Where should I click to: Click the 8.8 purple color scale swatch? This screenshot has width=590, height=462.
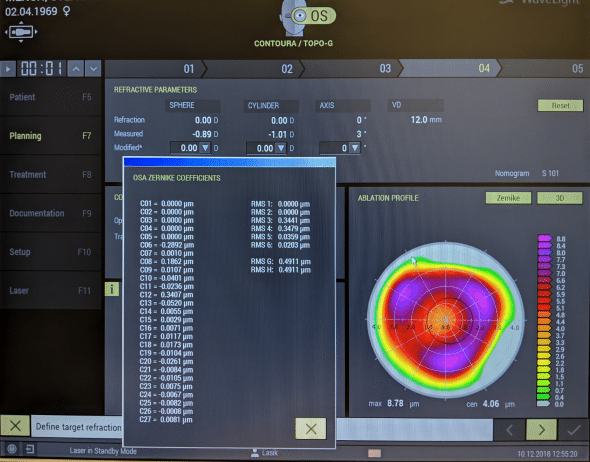point(544,239)
